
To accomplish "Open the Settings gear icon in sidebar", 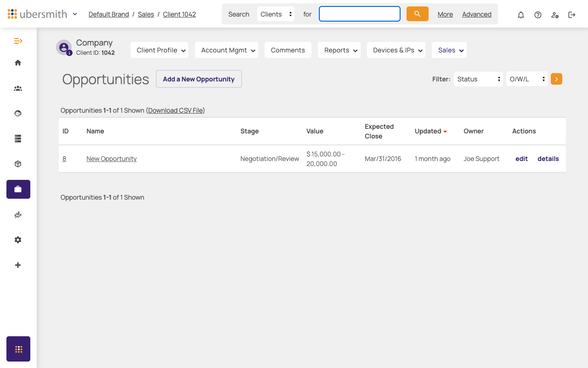I will (x=18, y=240).
